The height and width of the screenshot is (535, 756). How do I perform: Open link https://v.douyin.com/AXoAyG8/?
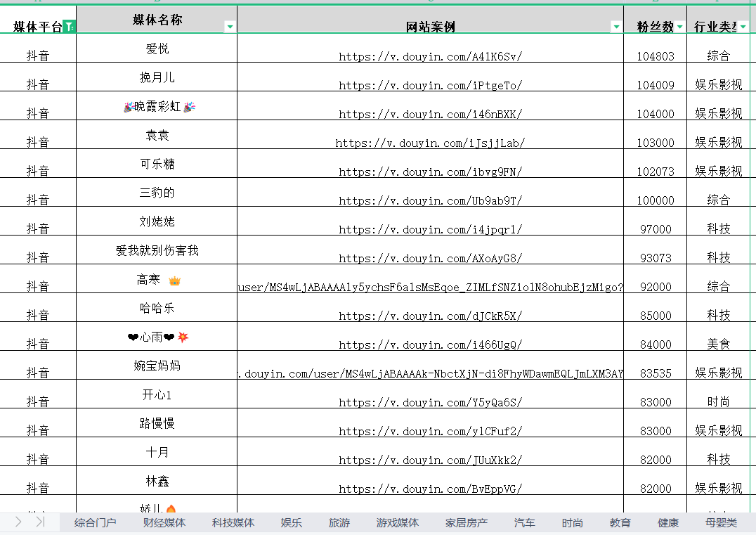[x=430, y=258]
